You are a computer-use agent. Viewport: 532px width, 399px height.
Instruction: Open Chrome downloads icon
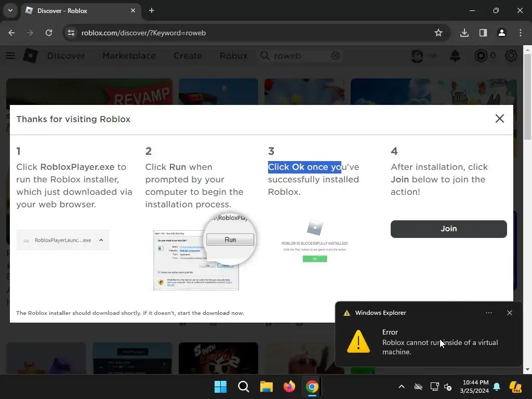coord(464,33)
